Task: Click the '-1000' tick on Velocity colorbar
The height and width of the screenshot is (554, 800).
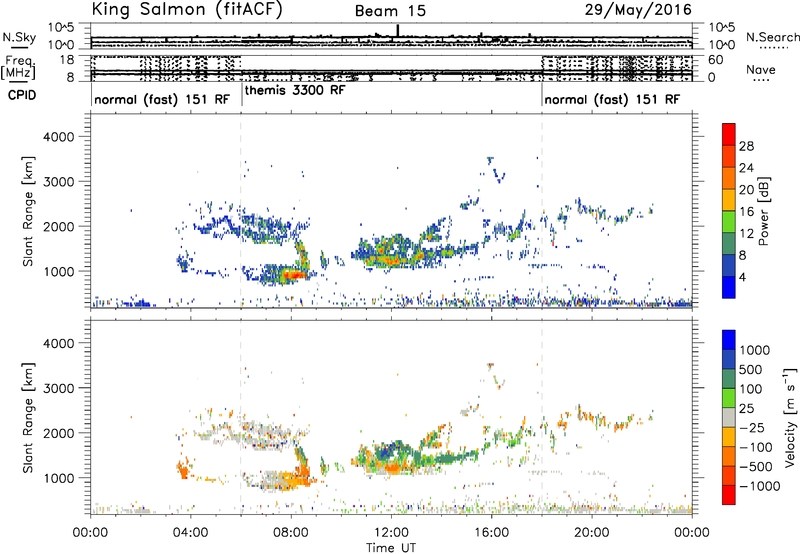Action: click(x=759, y=486)
